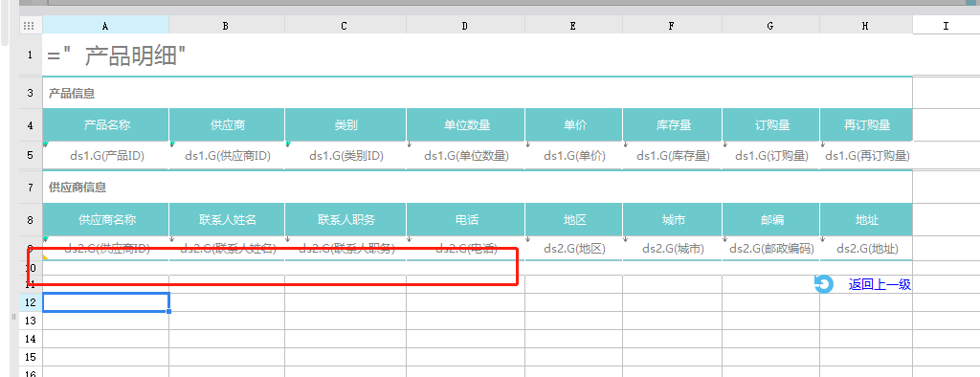Select column B header
The image size is (980, 377).
click(x=226, y=26)
